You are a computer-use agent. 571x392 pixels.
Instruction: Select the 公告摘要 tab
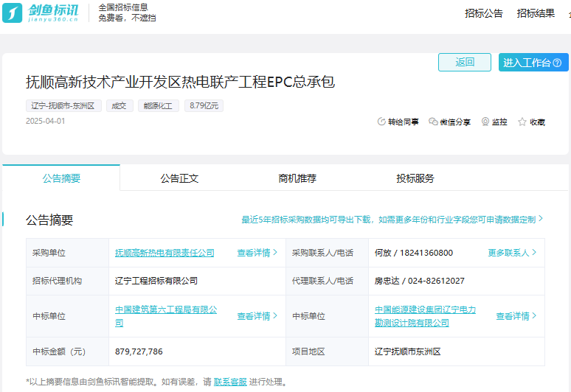[x=61, y=178]
